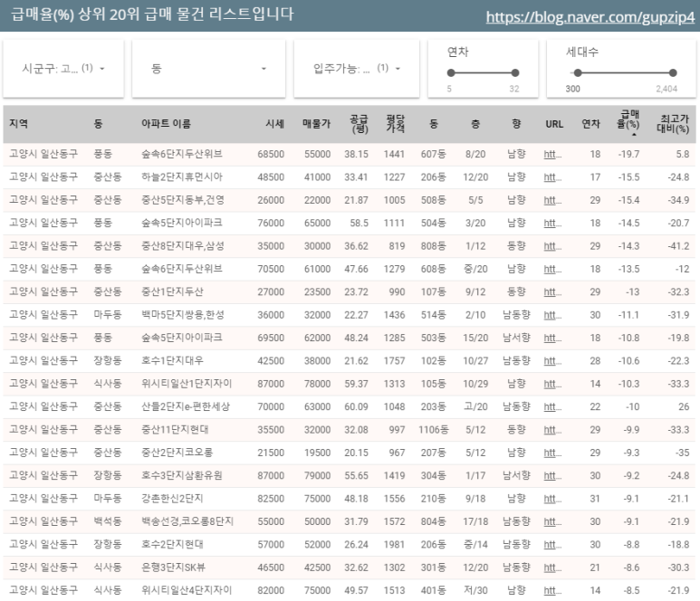This screenshot has height=601, width=700.
Task: Sort by 아파트 이름 column header
Action: pyautogui.click(x=166, y=124)
